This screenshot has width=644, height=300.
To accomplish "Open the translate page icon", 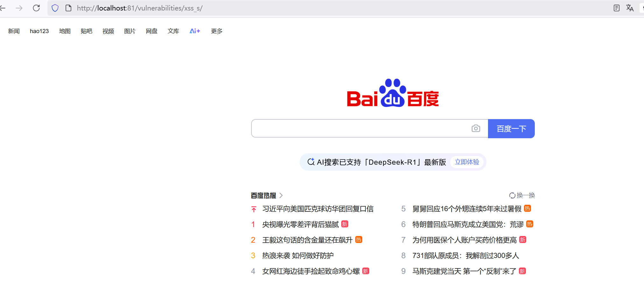I will tap(630, 8).
